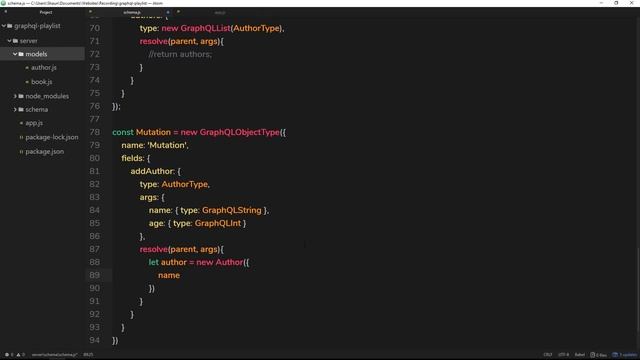Click line number 94 in the gutter
640x360 pixels.
point(94,340)
